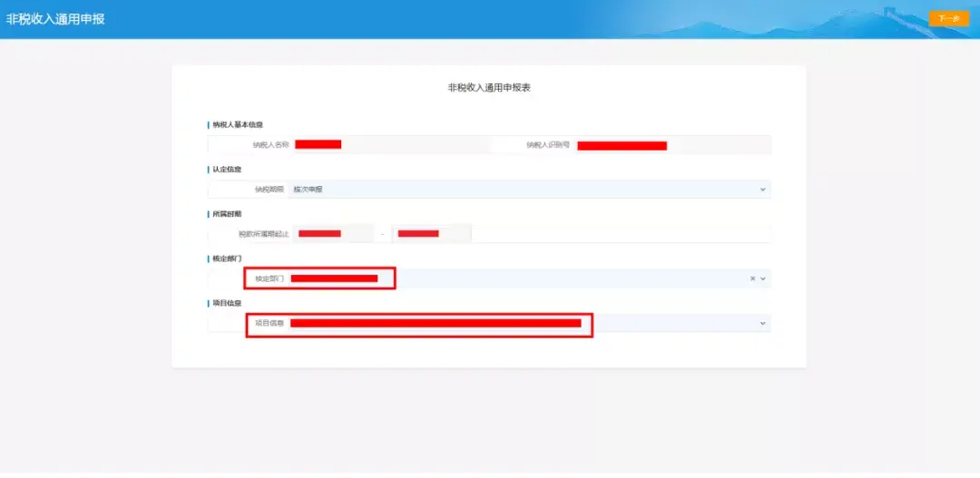Click the 非税收入通用申报表 form title
This screenshot has width=980, height=478.
(x=488, y=88)
